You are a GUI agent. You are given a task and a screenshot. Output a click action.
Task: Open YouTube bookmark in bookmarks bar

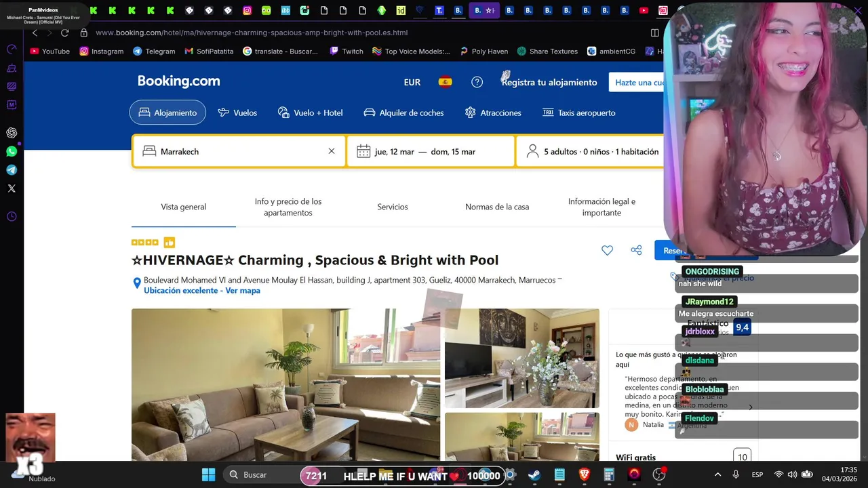[x=50, y=51]
